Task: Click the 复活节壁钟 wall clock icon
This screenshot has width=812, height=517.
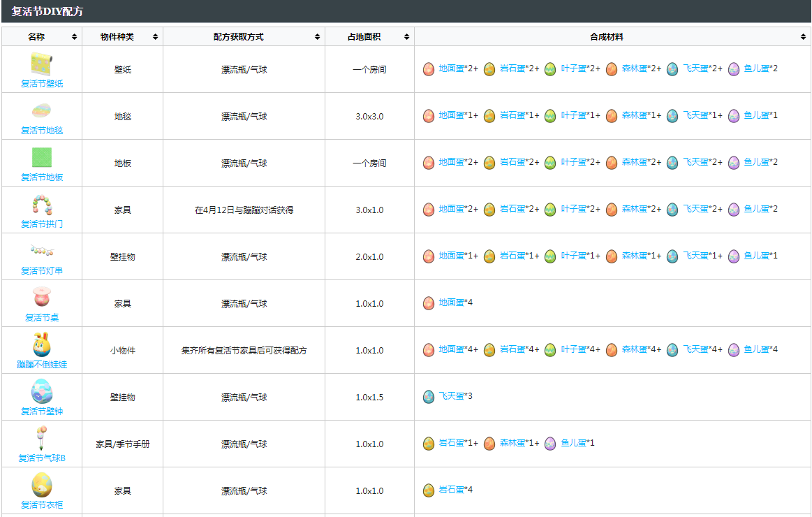Action: pyautogui.click(x=41, y=391)
